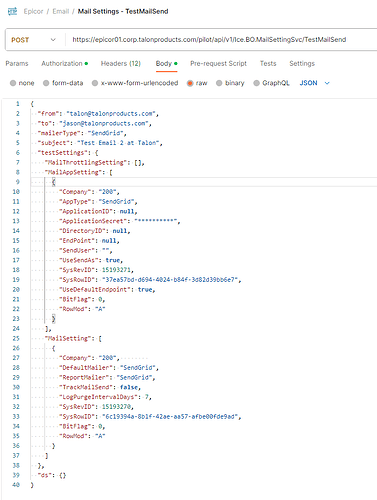
Task: Open the request Settings tab
Action: pos(302,63)
